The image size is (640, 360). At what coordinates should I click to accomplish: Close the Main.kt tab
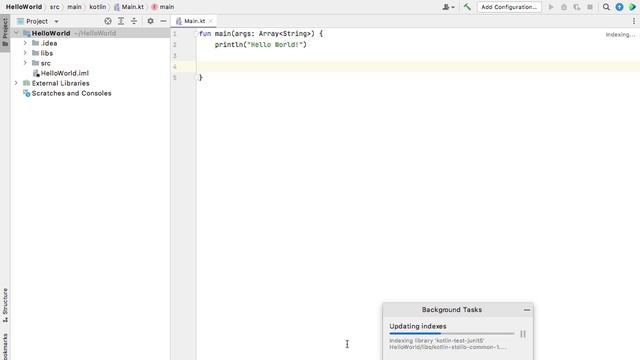(211, 21)
